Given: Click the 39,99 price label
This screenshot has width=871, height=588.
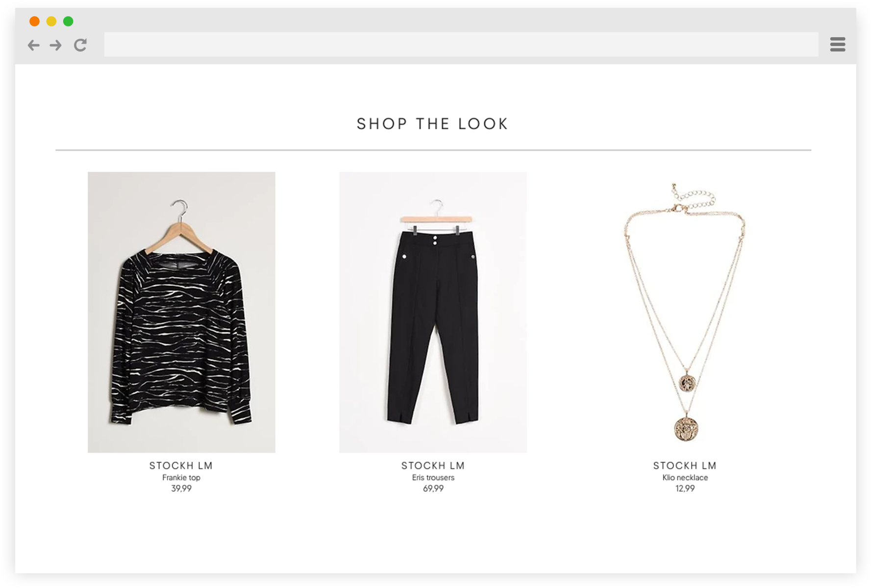Looking at the screenshot, I should coord(181,489).
